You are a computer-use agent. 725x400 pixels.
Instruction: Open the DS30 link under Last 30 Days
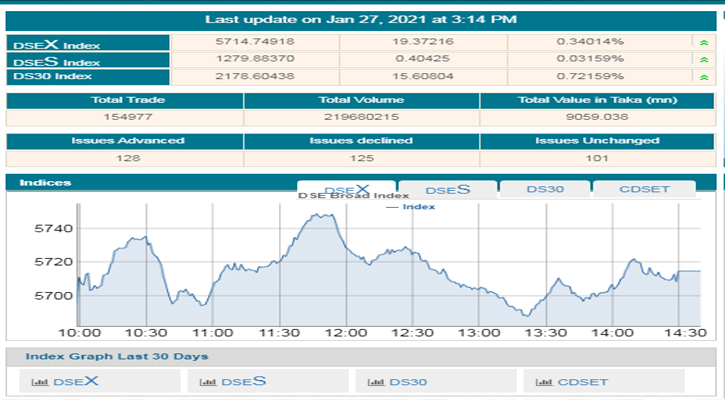(x=407, y=381)
